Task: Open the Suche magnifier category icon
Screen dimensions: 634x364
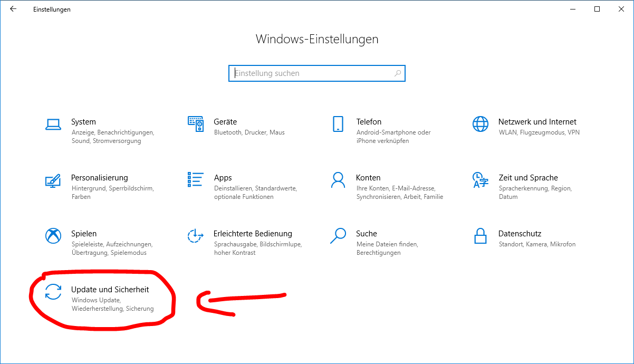Action: point(338,236)
